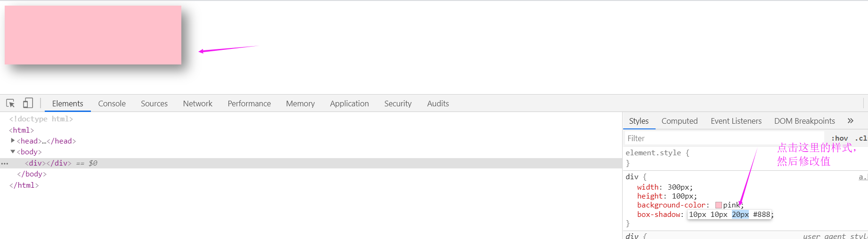Open the Sources panel tab
Screen dimensions: 868x239
tap(154, 104)
